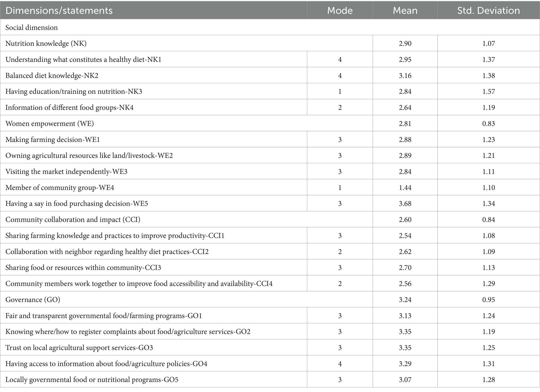This screenshot has height=392, width=540.
Task: Click mean 1.44 in the WE4 row
Action: 405,188
